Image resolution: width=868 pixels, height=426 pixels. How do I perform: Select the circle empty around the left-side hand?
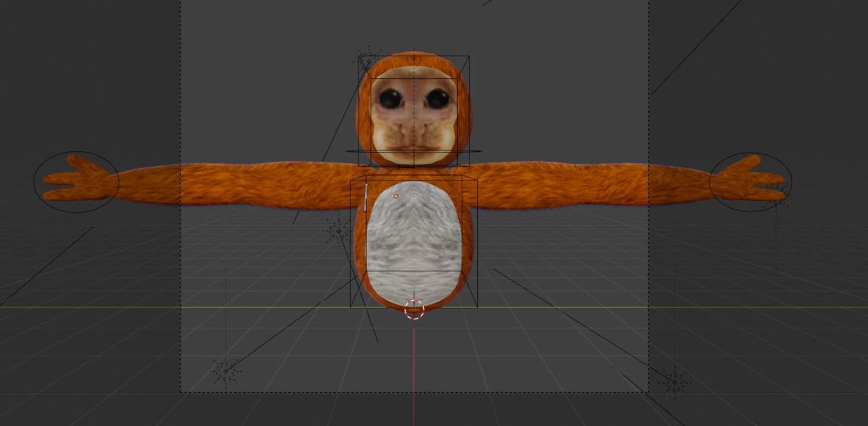pyautogui.click(x=76, y=182)
